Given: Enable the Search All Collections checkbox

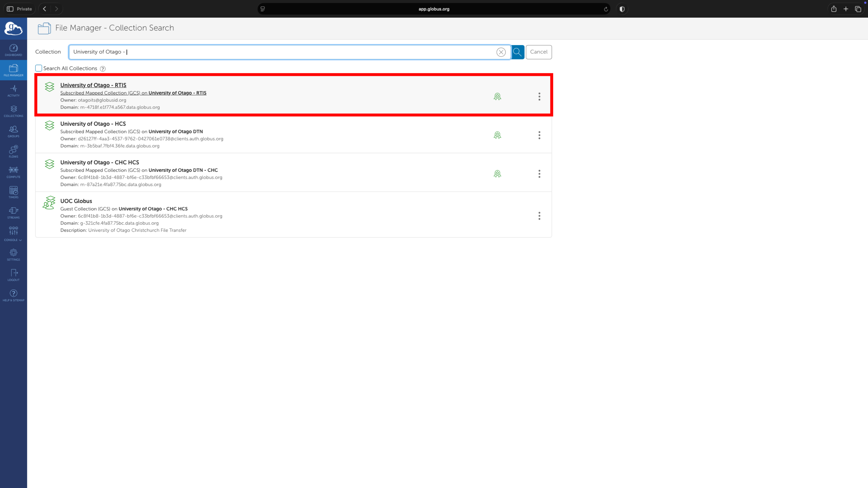Looking at the screenshot, I should pos(39,68).
